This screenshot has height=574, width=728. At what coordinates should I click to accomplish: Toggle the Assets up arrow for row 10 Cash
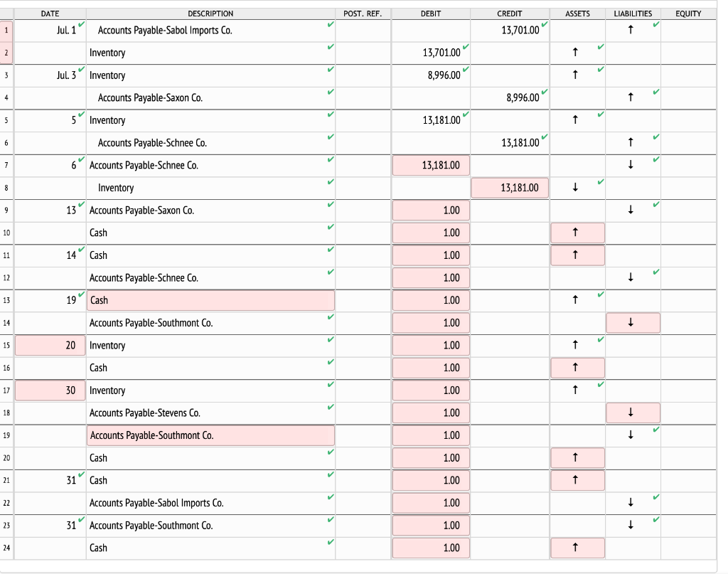(577, 233)
